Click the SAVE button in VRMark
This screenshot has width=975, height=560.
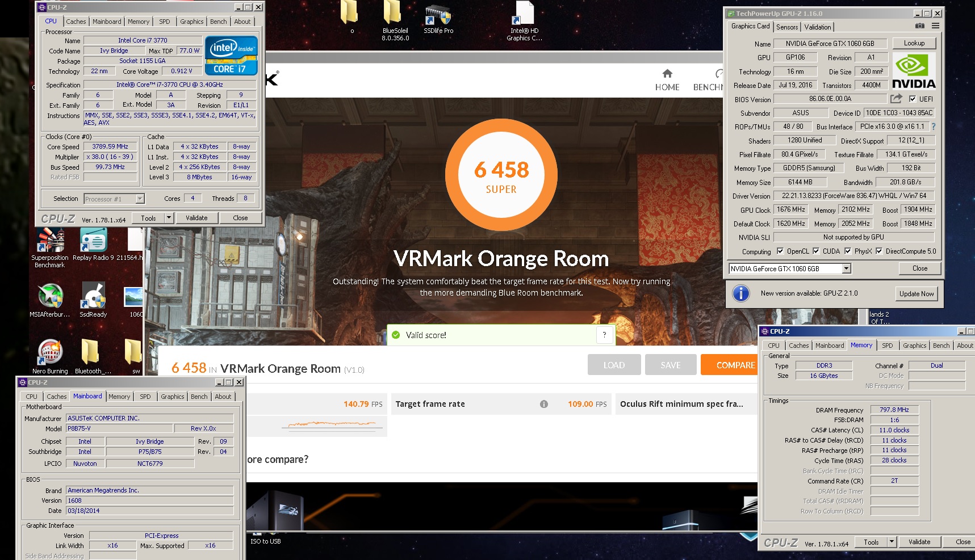coord(671,365)
